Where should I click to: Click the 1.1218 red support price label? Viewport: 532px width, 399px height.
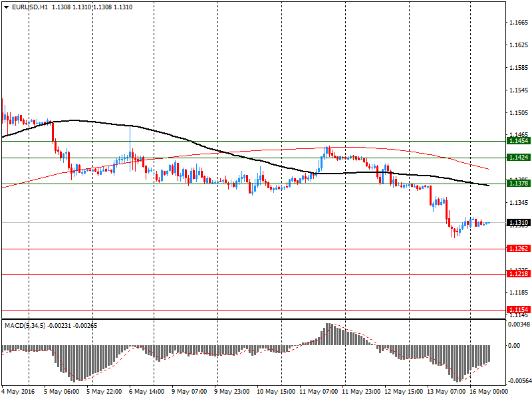click(x=519, y=273)
